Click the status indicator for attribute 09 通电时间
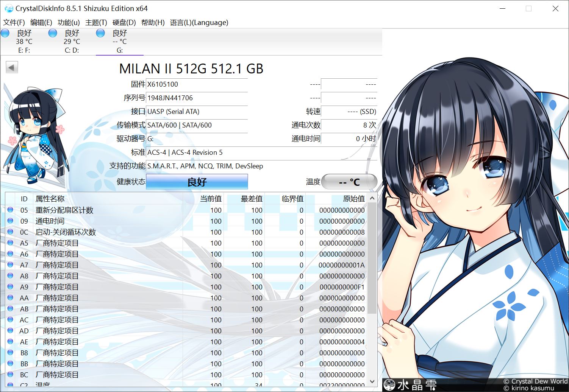Screen dimensions: 569x392 [10, 221]
